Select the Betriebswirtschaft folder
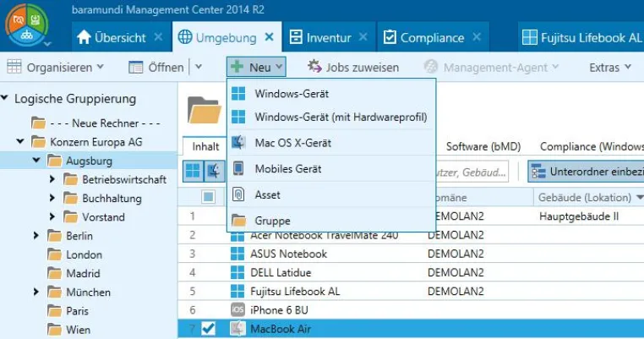The width and height of the screenshot is (644, 339). (115, 179)
